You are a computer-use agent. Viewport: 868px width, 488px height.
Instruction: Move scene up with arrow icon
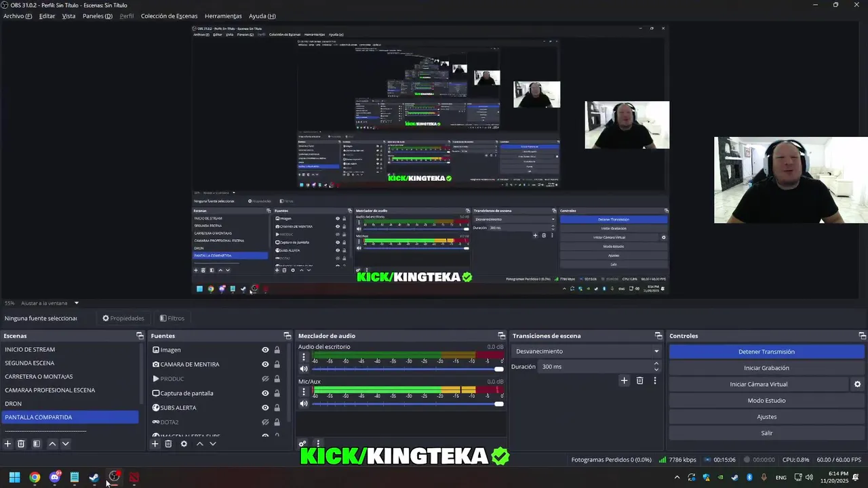point(52,444)
